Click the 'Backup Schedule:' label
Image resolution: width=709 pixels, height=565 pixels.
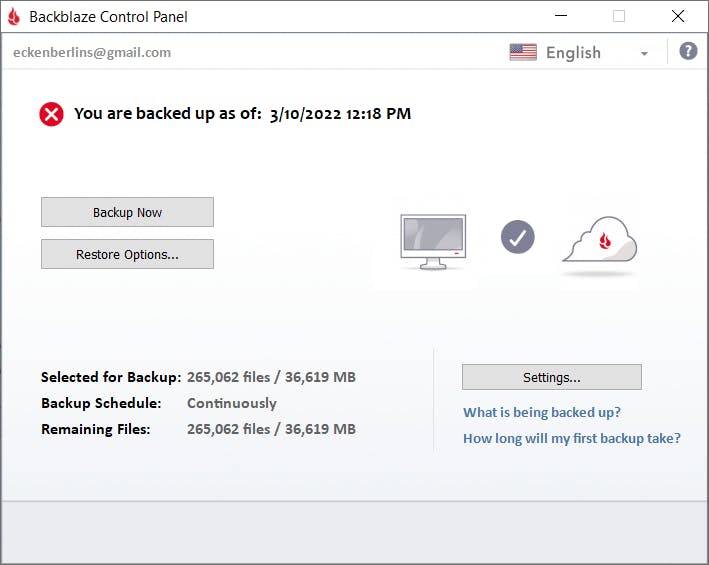pyautogui.click(x=101, y=403)
